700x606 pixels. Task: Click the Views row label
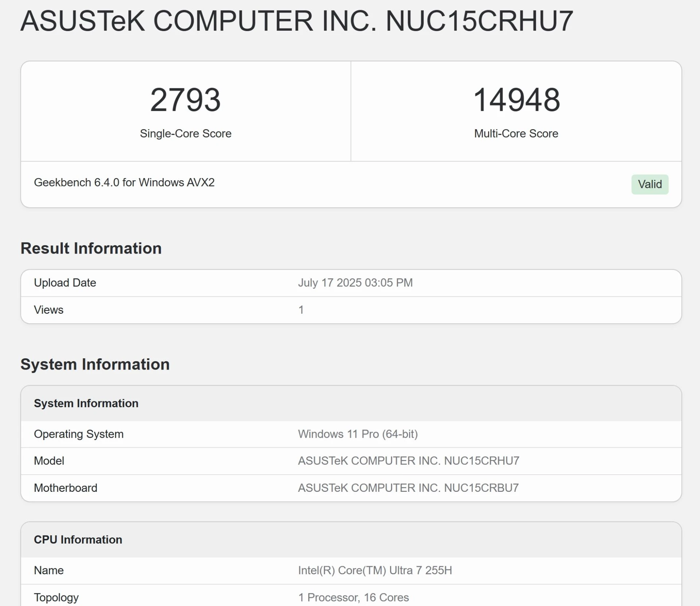(48, 310)
